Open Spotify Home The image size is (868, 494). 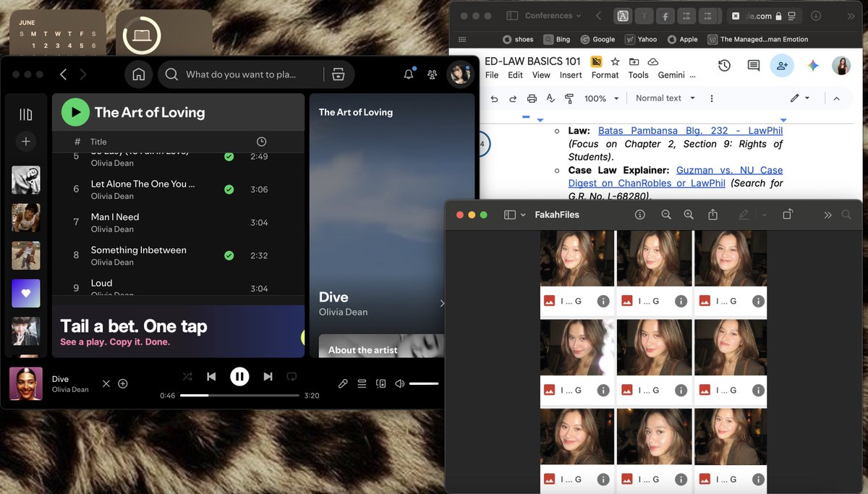[139, 74]
